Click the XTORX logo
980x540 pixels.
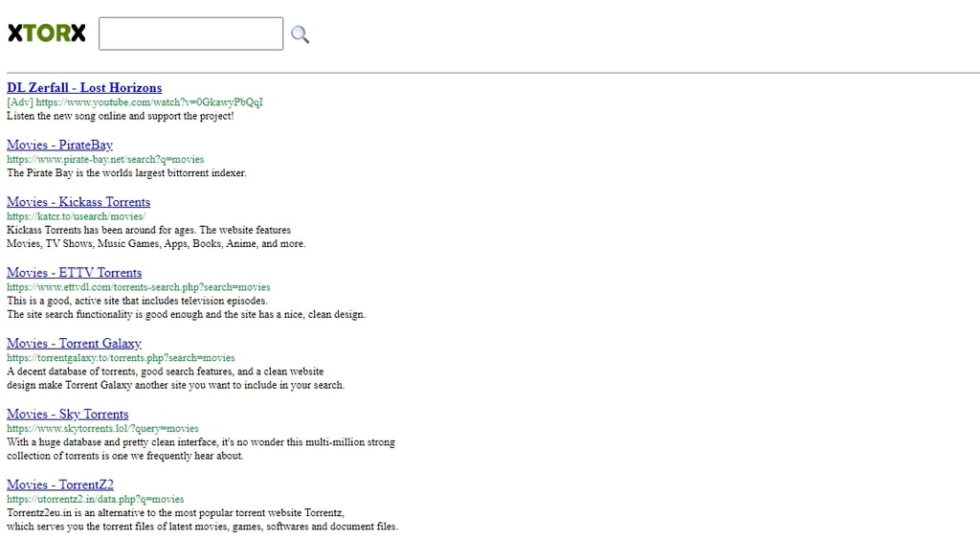[47, 34]
